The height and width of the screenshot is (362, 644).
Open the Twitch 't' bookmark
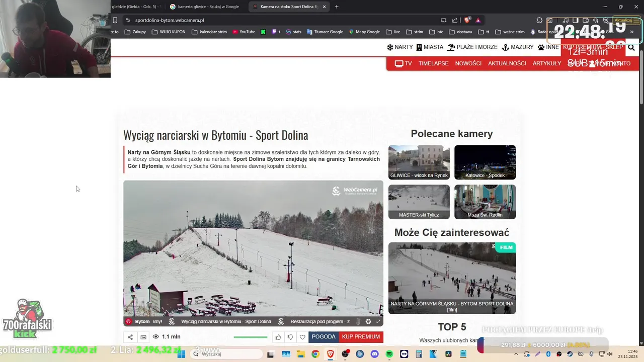point(276,32)
